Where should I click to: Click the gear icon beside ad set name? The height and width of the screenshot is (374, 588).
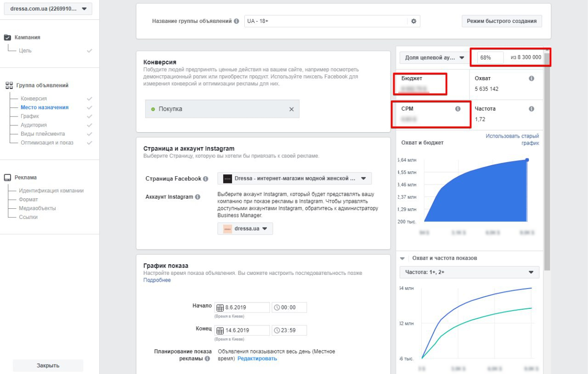(x=413, y=21)
